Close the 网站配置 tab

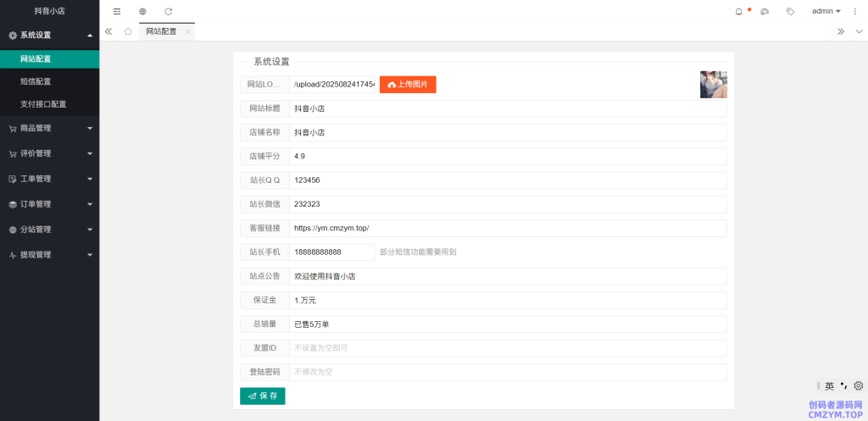pos(187,32)
